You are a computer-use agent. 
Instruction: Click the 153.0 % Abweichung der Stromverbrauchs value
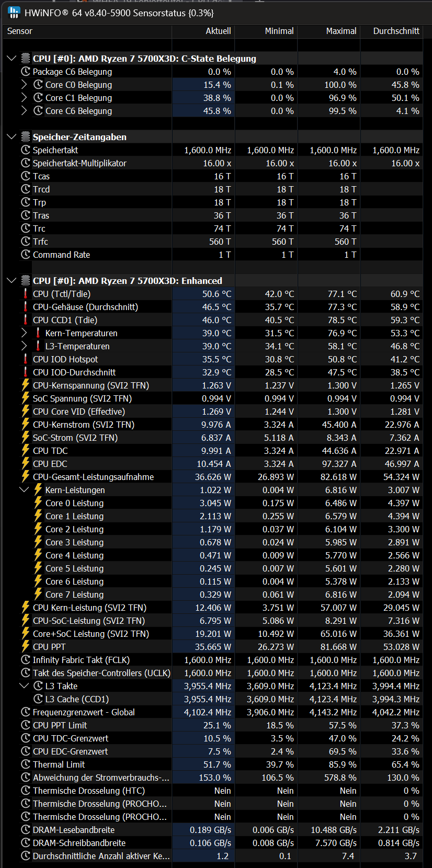214,778
